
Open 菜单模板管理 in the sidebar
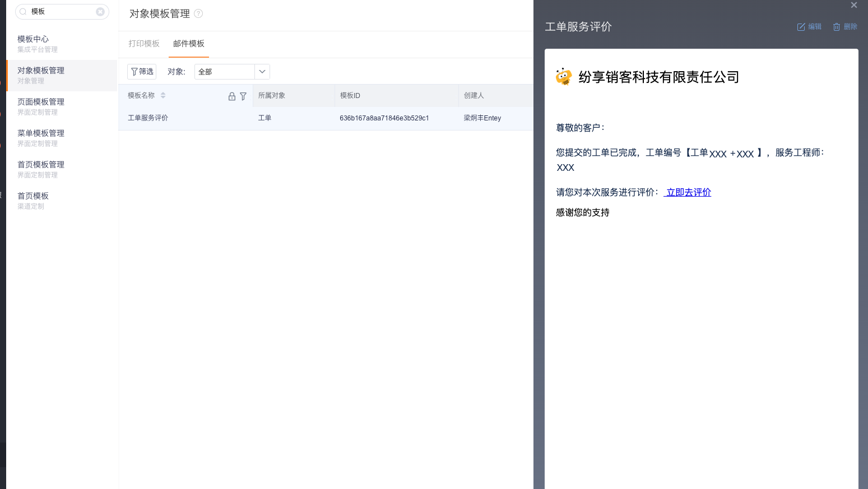pyautogui.click(x=62, y=138)
